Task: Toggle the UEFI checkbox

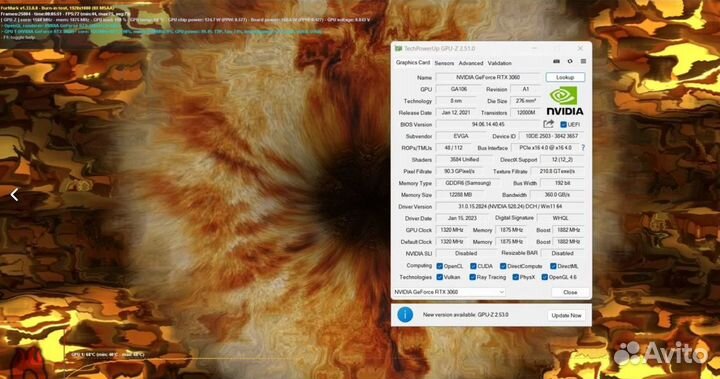Action: tap(563, 124)
